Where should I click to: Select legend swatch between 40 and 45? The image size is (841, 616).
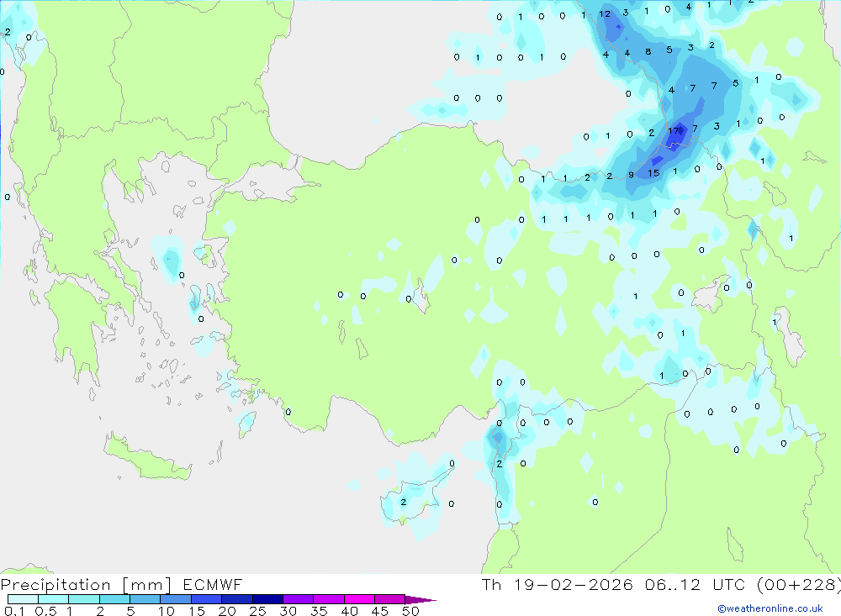coord(359,599)
